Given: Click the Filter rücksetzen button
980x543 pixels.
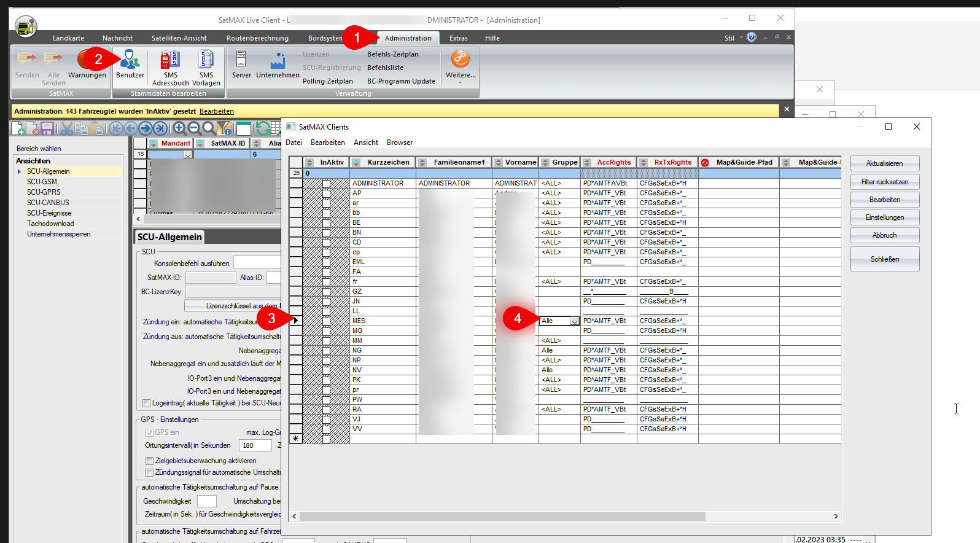Looking at the screenshot, I should tap(885, 182).
